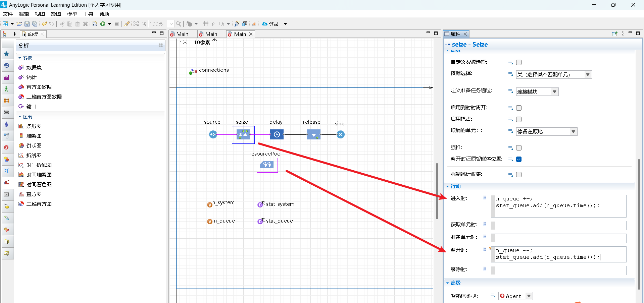Open the cloud login button 登录

click(270, 24)
